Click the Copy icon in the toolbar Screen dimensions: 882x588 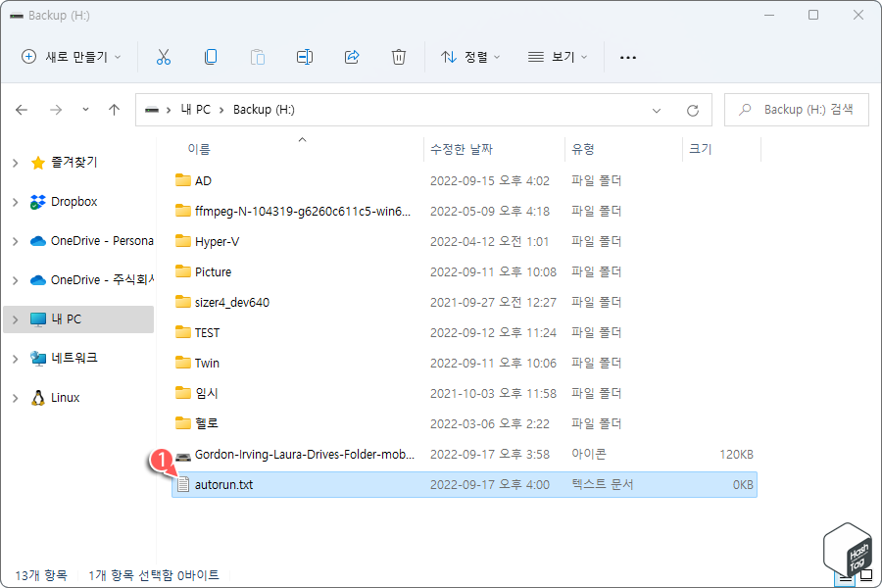(x=211, y=57)
